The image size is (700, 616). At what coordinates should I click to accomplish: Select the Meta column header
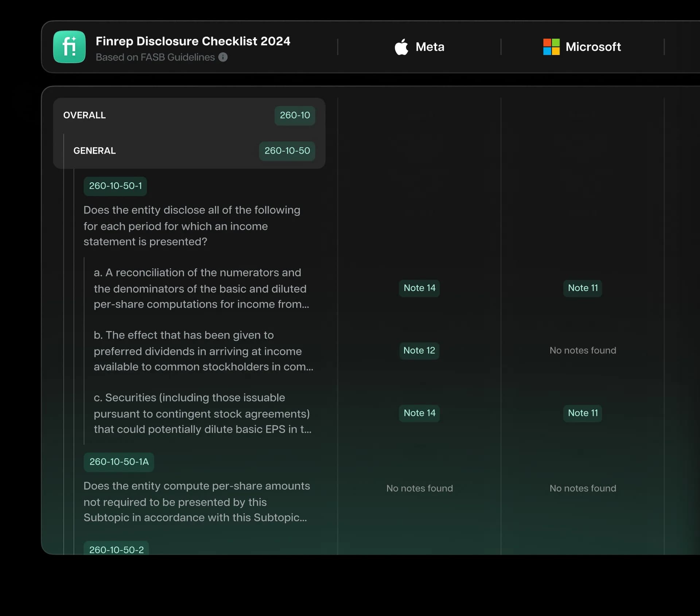(x=429, y=47)
